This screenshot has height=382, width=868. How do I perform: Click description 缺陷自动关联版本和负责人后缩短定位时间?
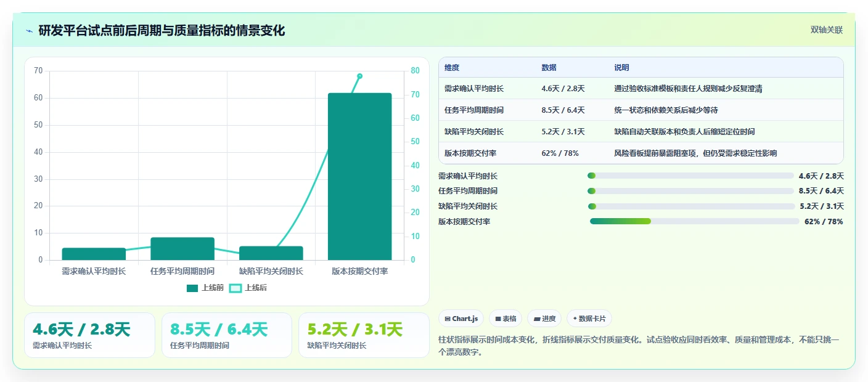(684, 132)
